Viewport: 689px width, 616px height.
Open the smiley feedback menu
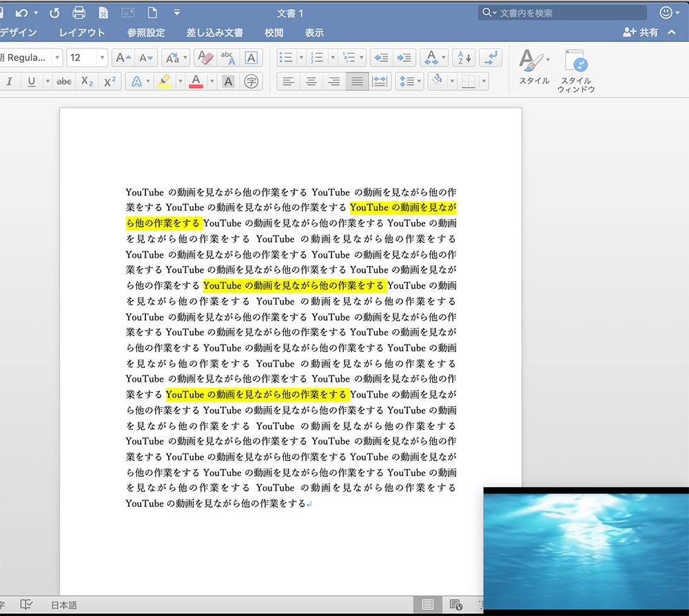coord(669,12)
